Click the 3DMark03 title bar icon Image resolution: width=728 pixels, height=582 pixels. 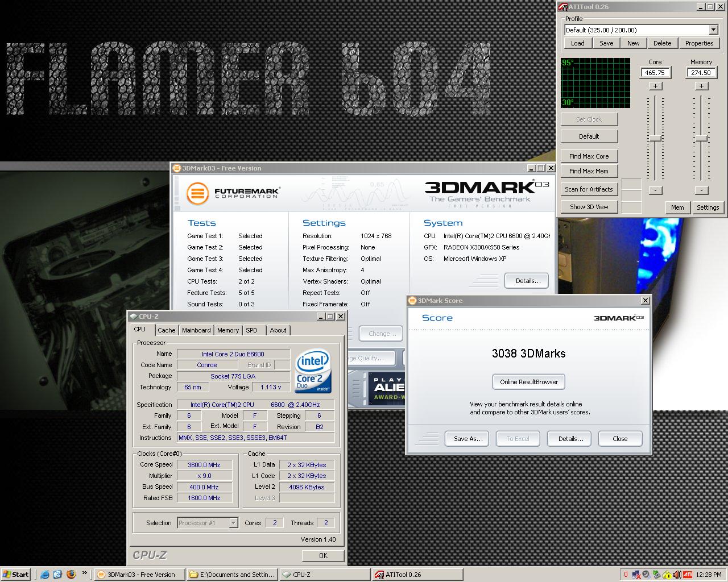[177, 168]
